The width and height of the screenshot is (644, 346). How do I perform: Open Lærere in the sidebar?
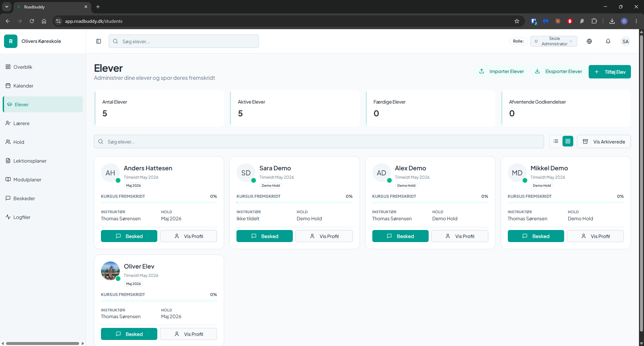point(43,123)
